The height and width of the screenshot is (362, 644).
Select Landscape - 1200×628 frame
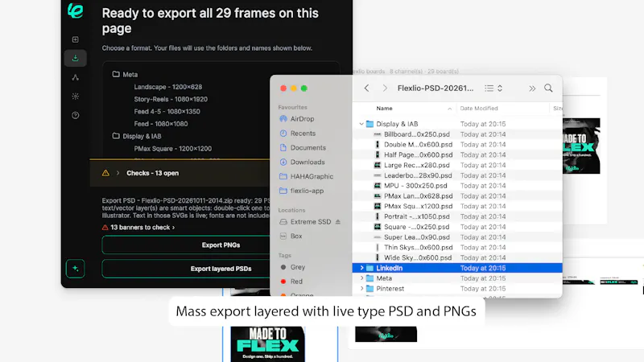click(x=167, y=87)
